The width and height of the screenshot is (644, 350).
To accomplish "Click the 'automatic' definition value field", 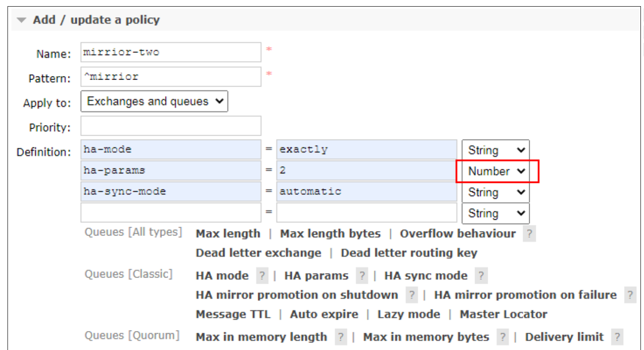I will (x=367, y=191).
